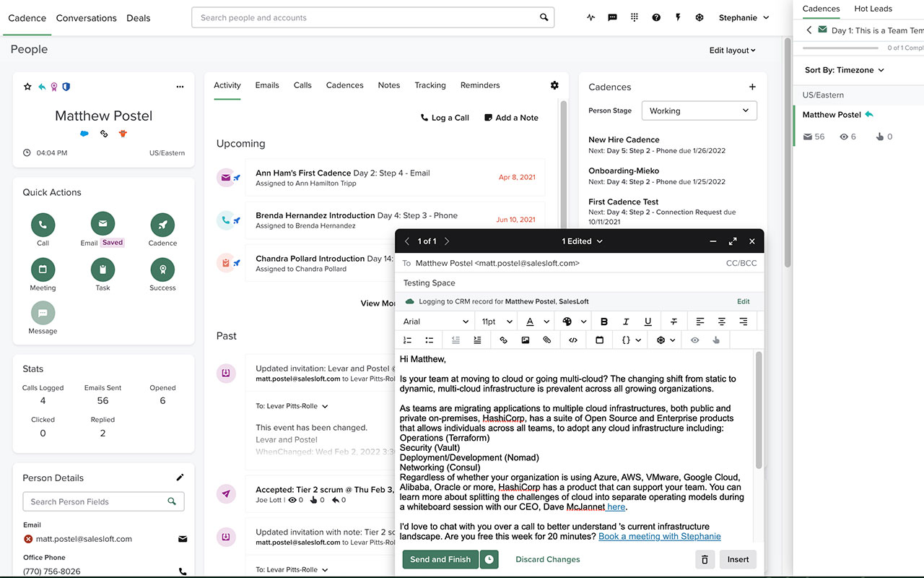The width and height of the screenshot is (924, 578).
Task: Open the Edit layout dropdown
Action: click(732, 51)
